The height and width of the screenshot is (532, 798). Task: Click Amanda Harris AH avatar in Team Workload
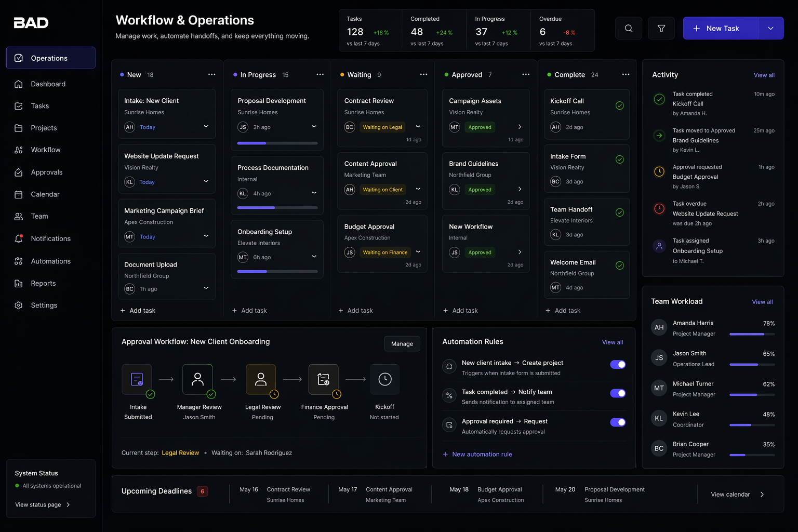(x=659, y=327)
